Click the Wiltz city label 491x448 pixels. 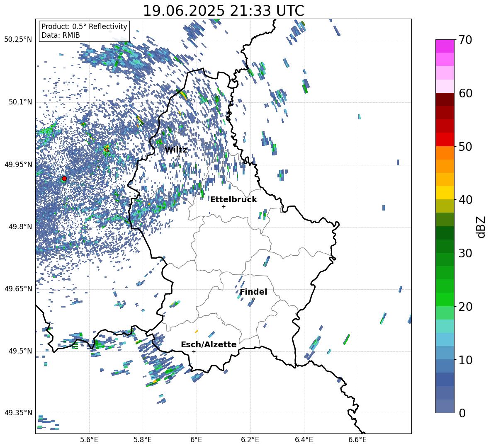tap(176, 150)
